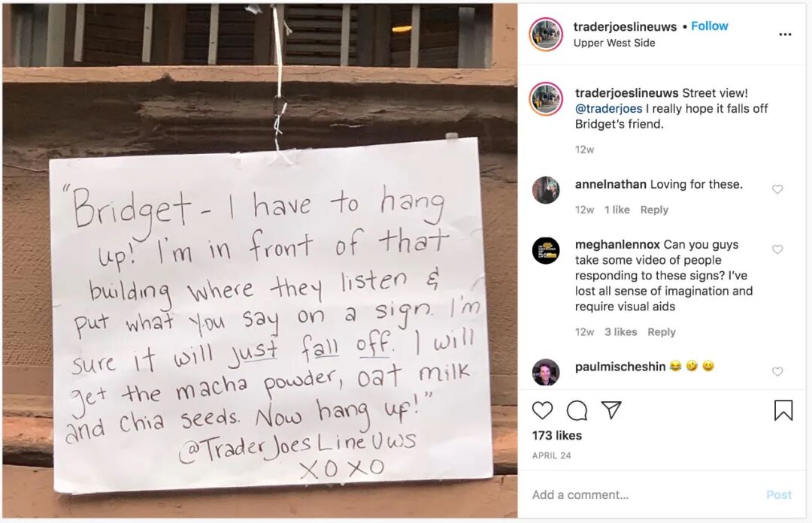Screen dimensions: 812x523
Task: Like meghanlennox's comment heart
Action: pyautogui.click(x=777, y=249)
